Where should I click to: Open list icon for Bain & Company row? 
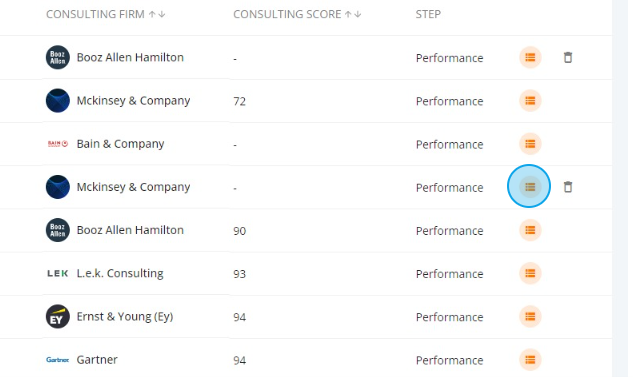[x=530, y=144]
